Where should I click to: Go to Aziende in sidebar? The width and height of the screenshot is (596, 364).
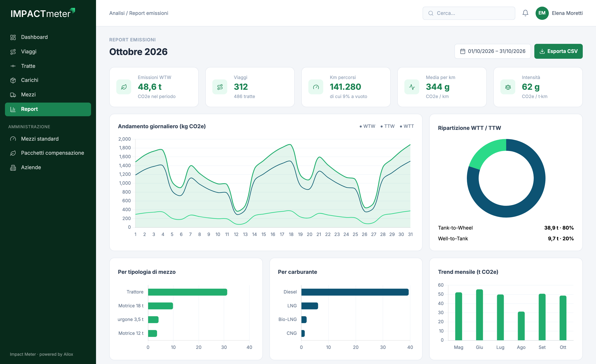pyautogui.click(x=48, y=167)
